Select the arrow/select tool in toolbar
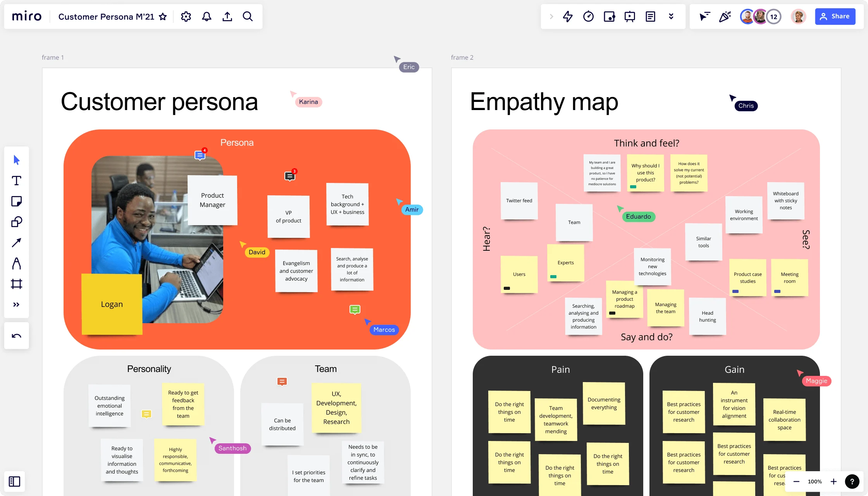This screenshot has width=868, height=496. coord(16,160)
